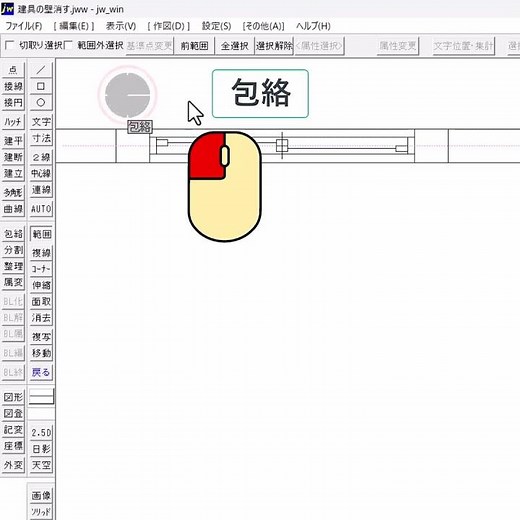Viewport: 520px width, 520px height.
Task: Open the 作図(D) menu
Action: (x=169, y=26)
